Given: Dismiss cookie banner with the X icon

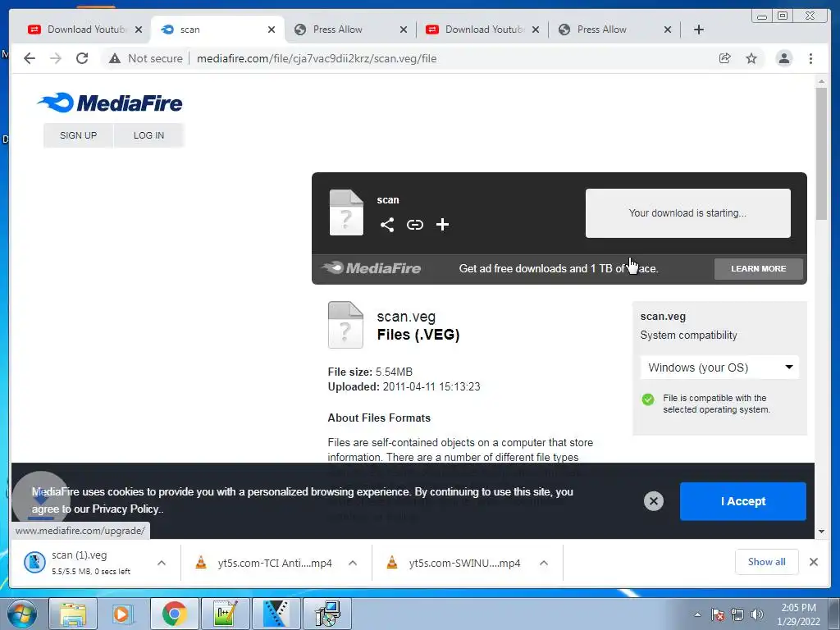Looking at the screenshot, I should (654, 501).
